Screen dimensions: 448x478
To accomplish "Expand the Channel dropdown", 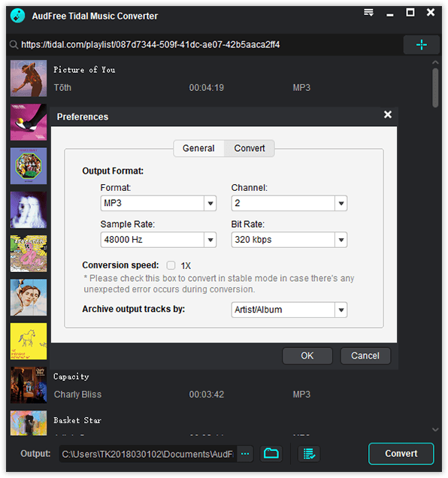I will pos(341,203).
